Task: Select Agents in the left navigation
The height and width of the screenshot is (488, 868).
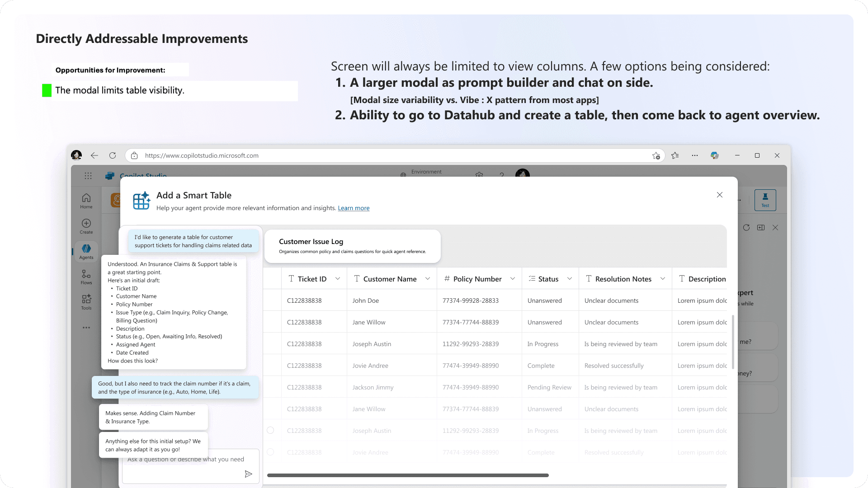Action: tap(86, 251)
